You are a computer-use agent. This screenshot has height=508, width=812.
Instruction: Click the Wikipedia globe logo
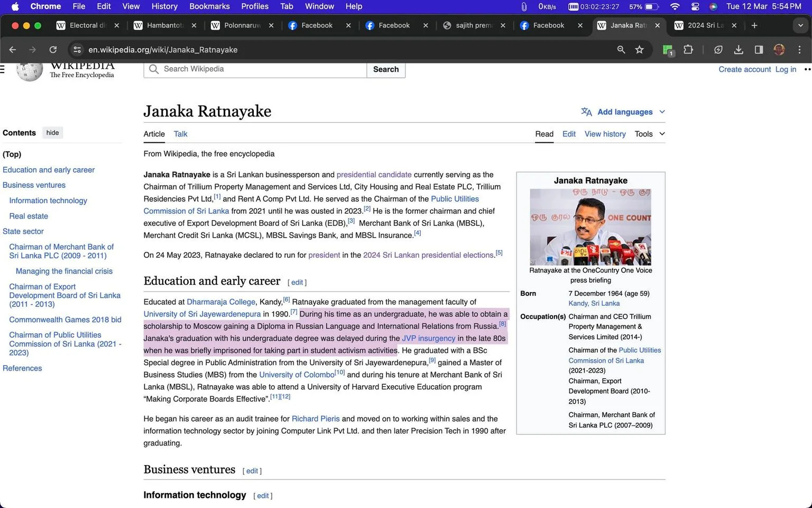(x=29, y=72)
